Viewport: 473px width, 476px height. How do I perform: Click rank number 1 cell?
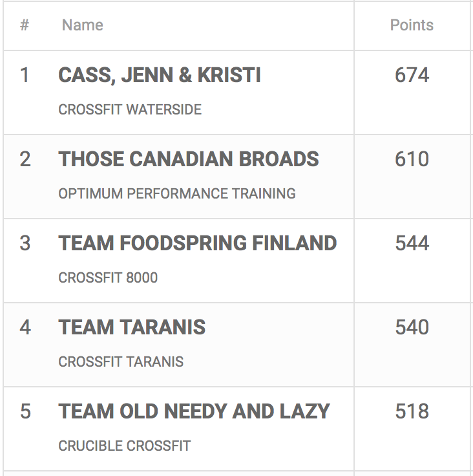click(x=25, y=75)
